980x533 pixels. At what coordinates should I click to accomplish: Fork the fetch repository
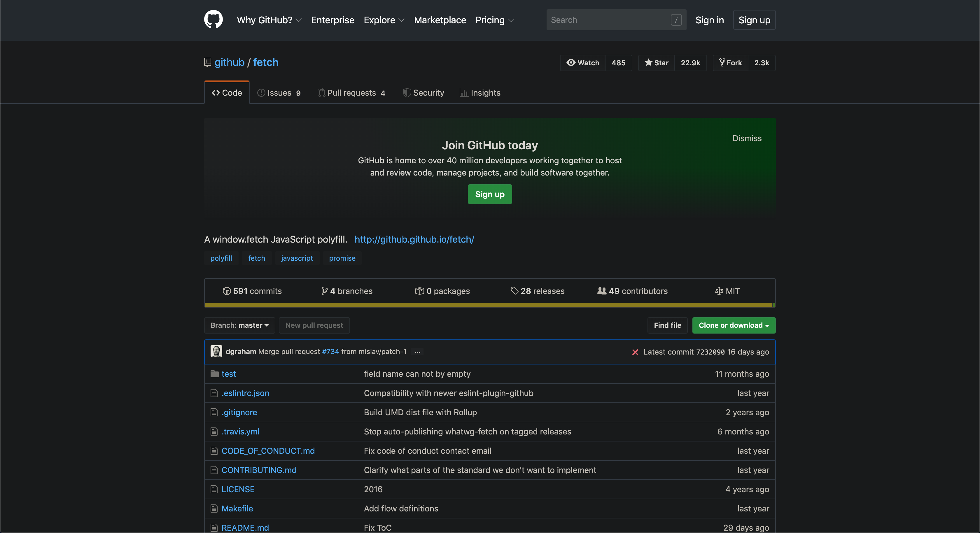click(x=730, y=63)
